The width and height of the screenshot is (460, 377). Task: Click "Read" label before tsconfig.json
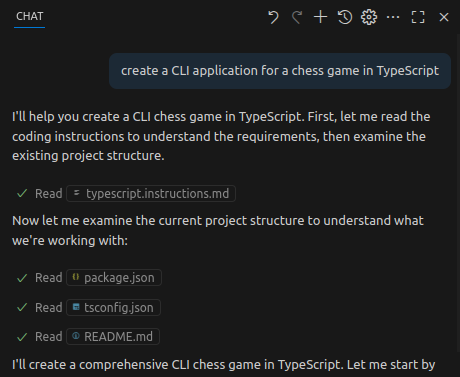pyautogui.click(x=49, y=307)
